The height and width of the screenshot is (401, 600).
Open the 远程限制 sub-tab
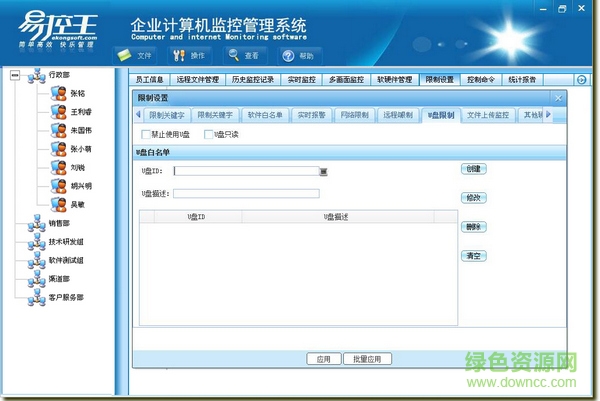point(398,115)
